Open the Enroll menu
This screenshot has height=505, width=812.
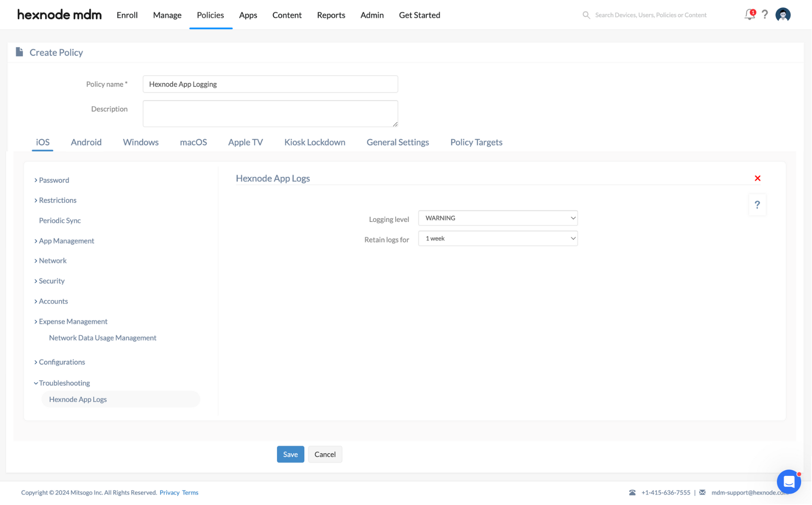coord(127,15)
